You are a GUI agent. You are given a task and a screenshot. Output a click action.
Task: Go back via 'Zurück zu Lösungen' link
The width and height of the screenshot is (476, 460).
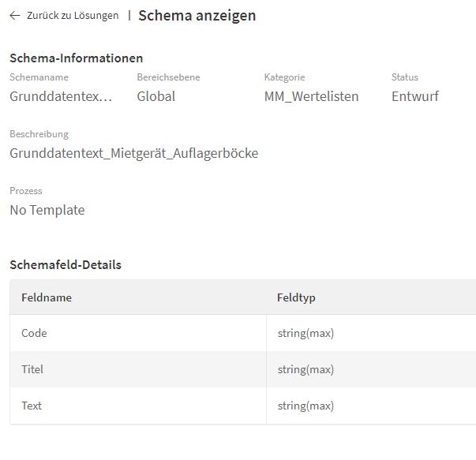tap(72, 16)
